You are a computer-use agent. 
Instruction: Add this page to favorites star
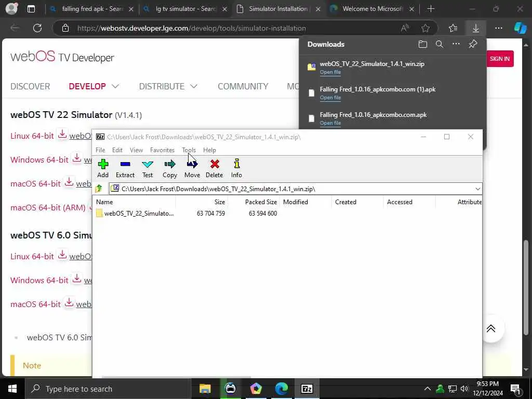[425, 28]
